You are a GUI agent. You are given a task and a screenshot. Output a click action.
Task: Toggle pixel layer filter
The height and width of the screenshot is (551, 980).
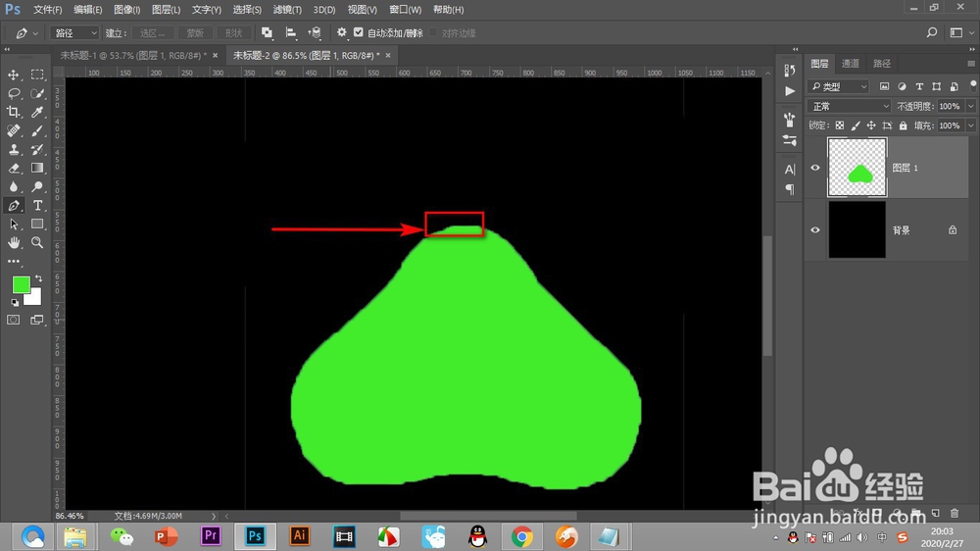(884, 86)
